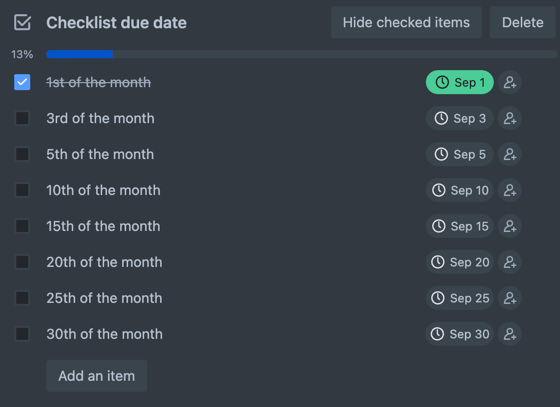This screenshot has height=407, width=560.
Task: Click the assign member icon for Sep 1 item
Action: tap(510, 82)
